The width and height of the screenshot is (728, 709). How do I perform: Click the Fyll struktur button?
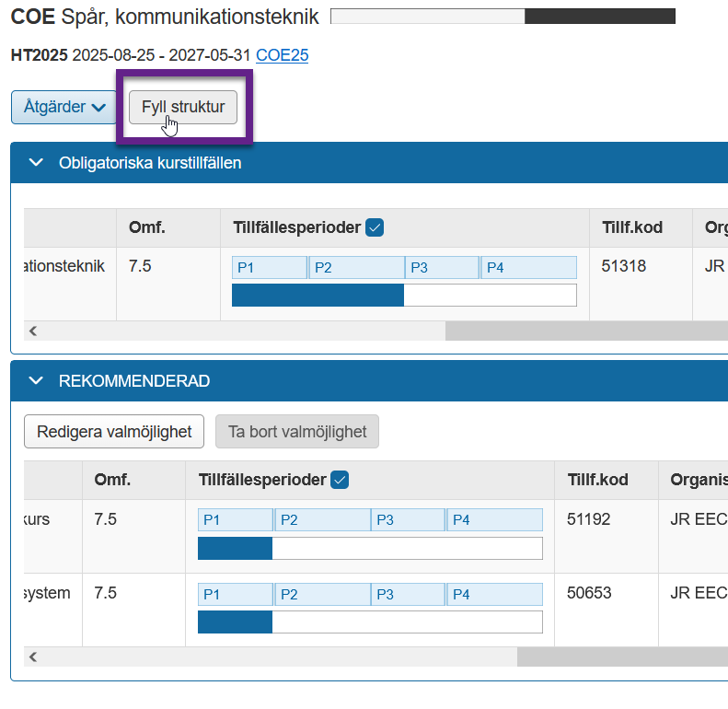click(183, 107)
